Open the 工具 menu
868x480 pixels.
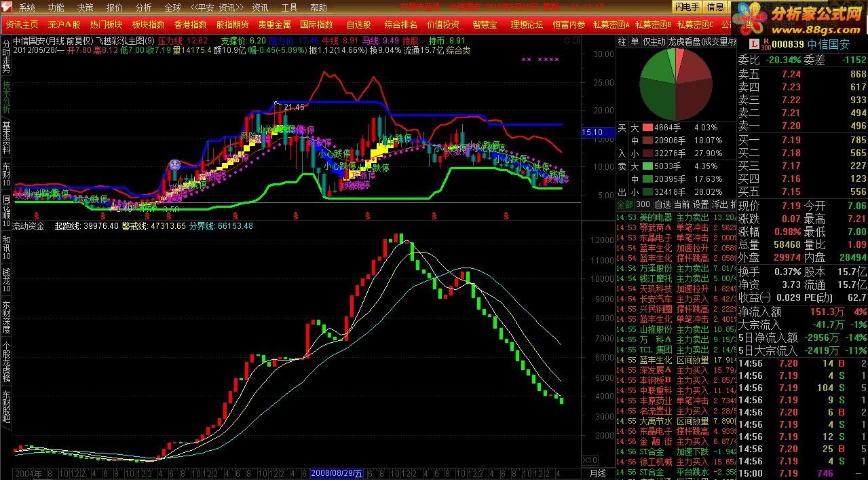pos(290,7)
